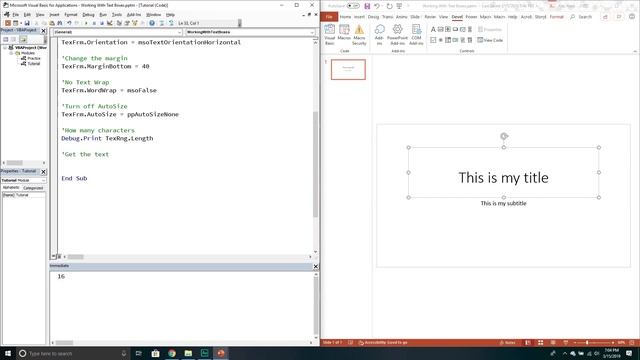The width and height of the screenshot is (640, 360).
Task: Click the Slide Show icon in status bar
Action: (565, 342)
